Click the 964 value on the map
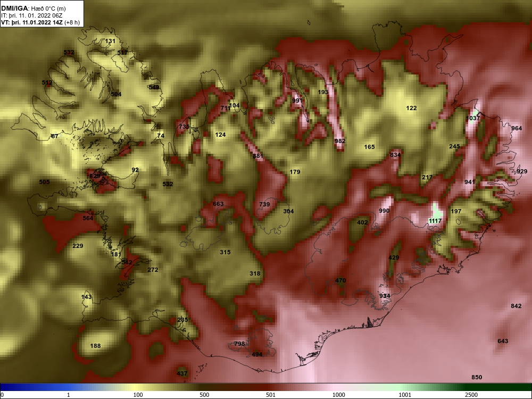The width and height of the screenshot is (532, 399). [517, 128]
